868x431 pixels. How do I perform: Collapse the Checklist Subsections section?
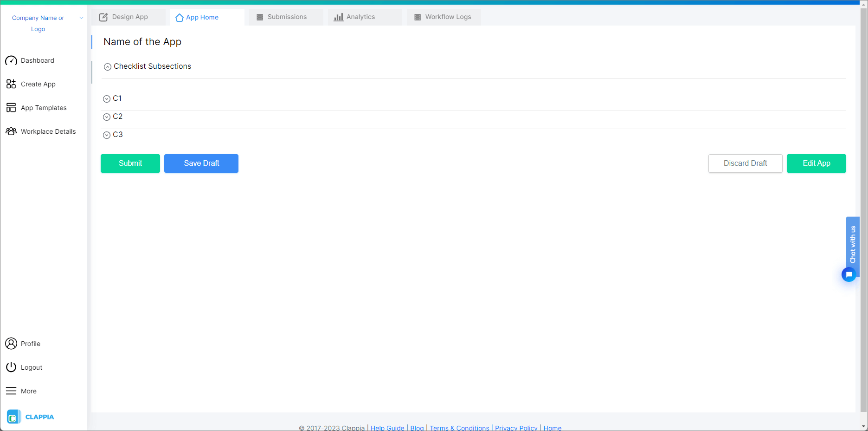[x=108, y=66]
